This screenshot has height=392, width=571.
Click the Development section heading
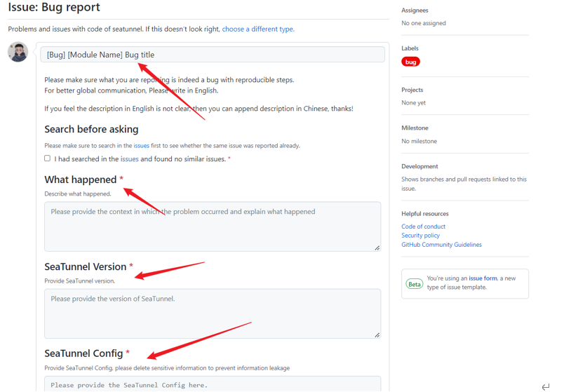(419, 166)
